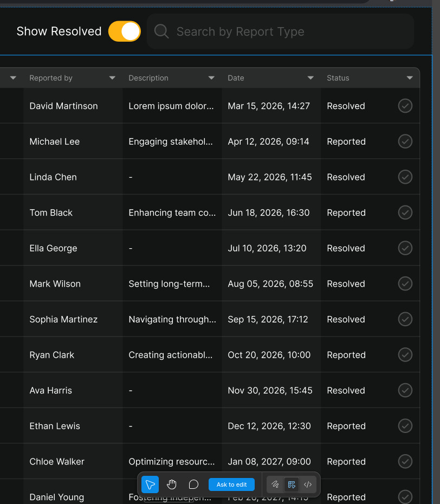Open the Date column sort arrow
This screenshot has width=440, height=504.
pos(310,78)
